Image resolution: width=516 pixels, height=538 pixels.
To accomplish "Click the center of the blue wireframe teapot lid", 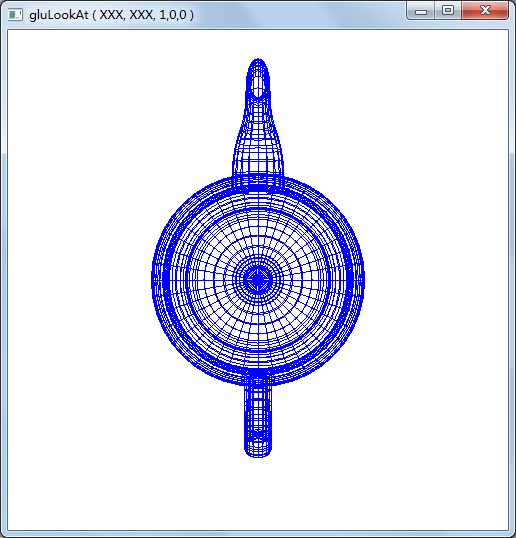I will (x=258, y=280).
